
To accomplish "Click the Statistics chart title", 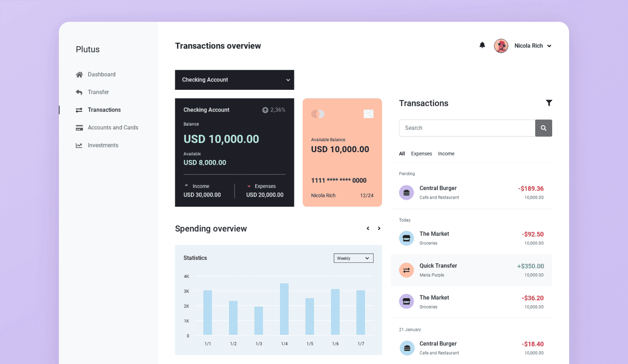I will click(195, 258).
